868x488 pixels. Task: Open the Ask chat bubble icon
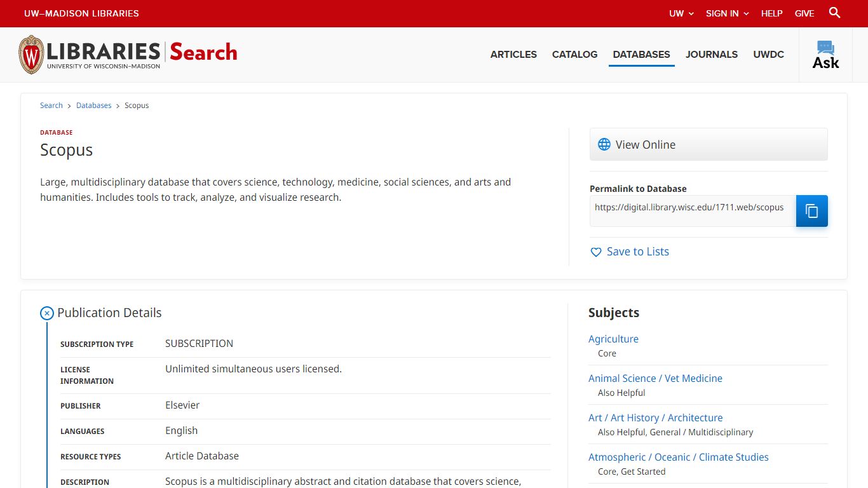[x=825, y=48]
